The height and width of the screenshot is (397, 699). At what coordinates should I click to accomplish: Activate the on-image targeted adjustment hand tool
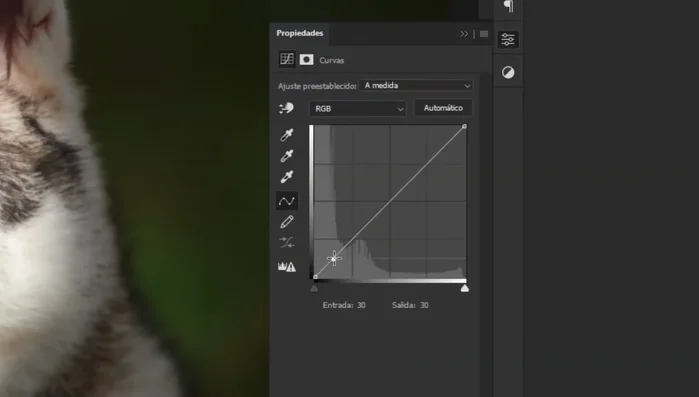click(x=286, y=108)
